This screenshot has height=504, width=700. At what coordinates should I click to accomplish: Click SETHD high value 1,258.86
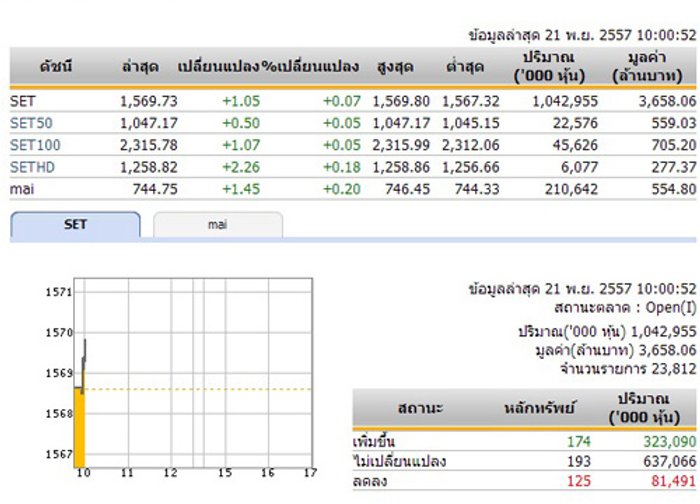pos(401,167)
